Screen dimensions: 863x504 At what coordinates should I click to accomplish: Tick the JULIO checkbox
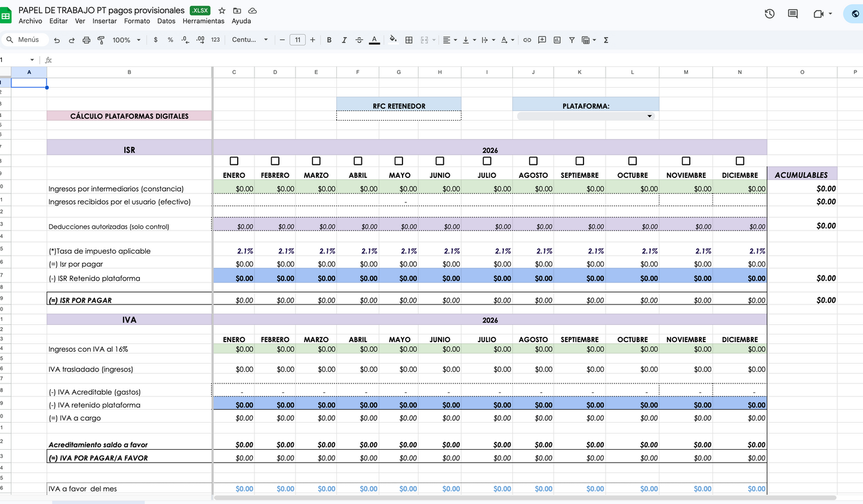[x=487, y=161]
